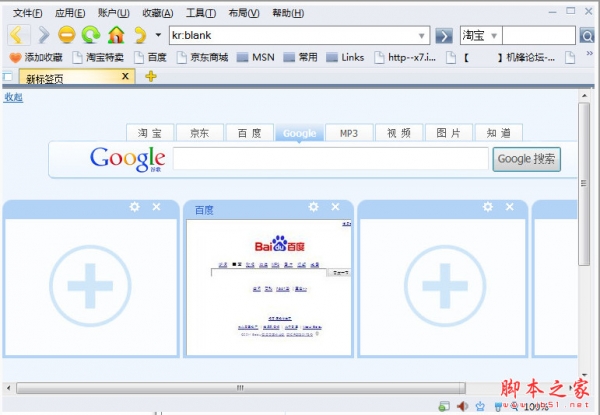Switch to the 京东 search tab

point(200,133)
